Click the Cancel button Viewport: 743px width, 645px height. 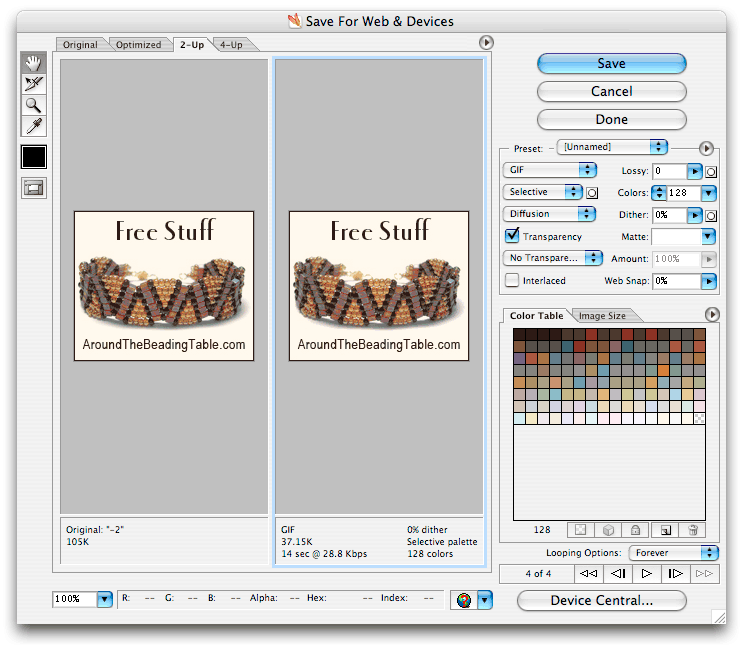(611, 91)
